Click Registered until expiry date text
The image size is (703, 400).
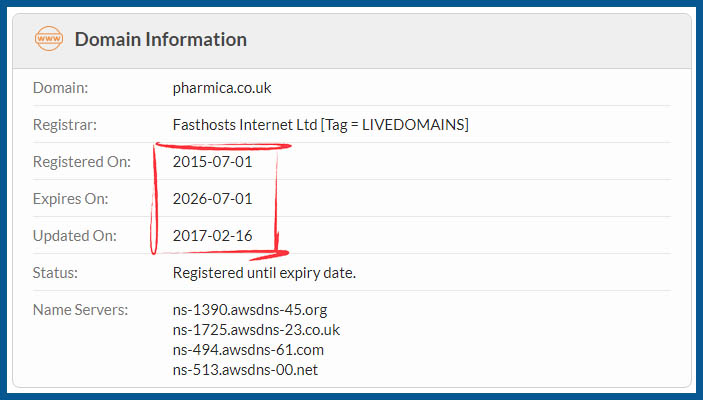point(264,273)
